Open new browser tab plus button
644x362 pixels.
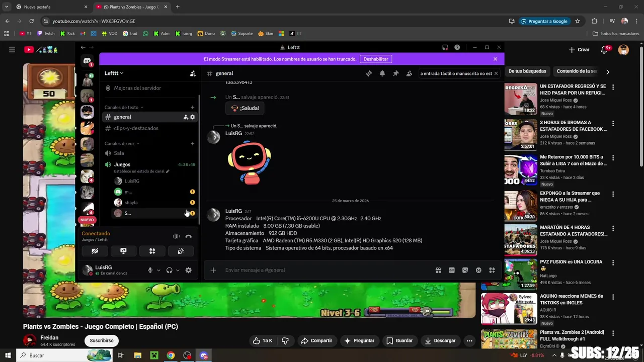(178, 7)
